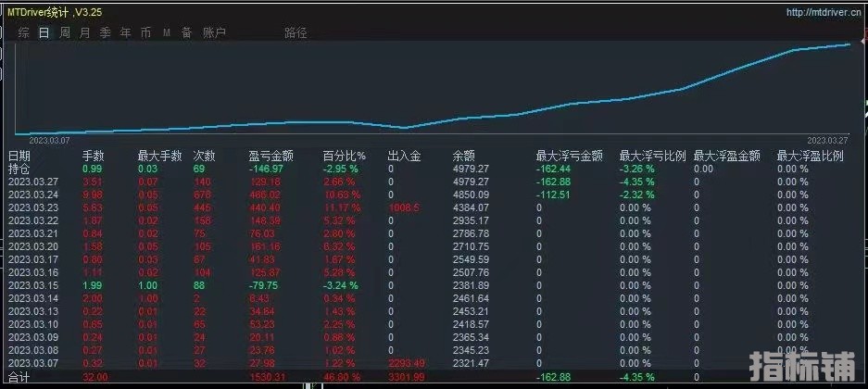This screenshot has height=389, width=868.
Task: Click the 盈亏金额 column header
Action: click(270, 157)
